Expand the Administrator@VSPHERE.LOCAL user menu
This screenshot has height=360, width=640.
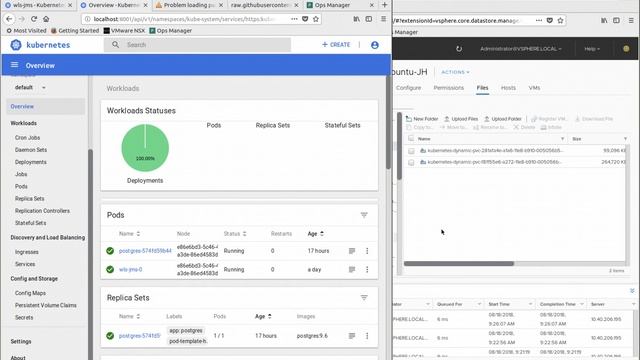click(x=521, y=49)
